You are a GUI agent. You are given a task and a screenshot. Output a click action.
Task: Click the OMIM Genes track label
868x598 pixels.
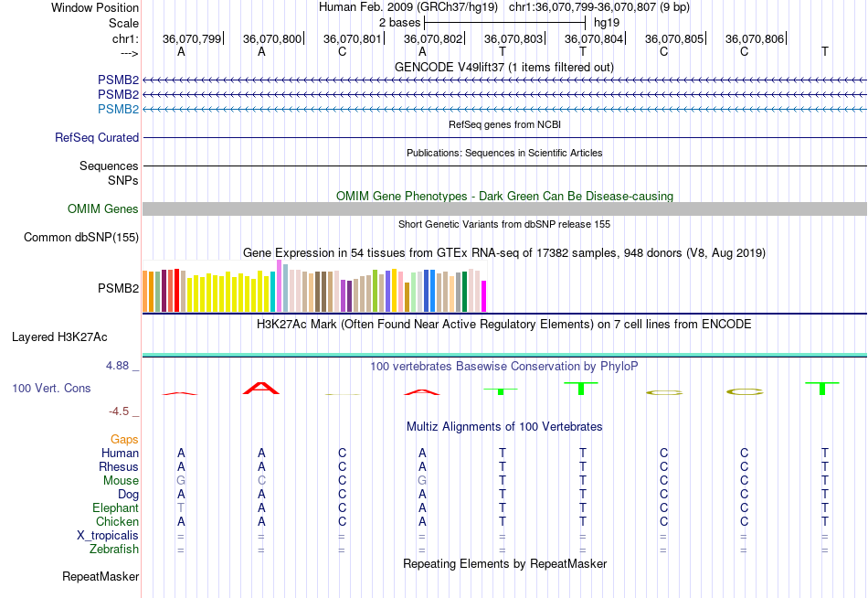coord(102,209)
